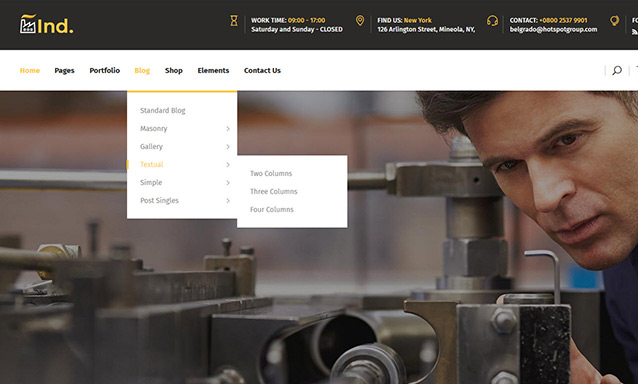Select the Textual menu entry

pos(151,164)
